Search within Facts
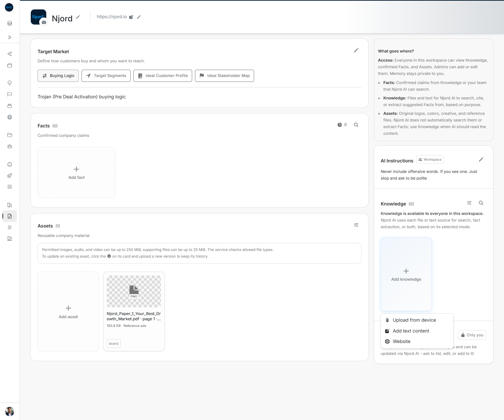 point(356,125)
